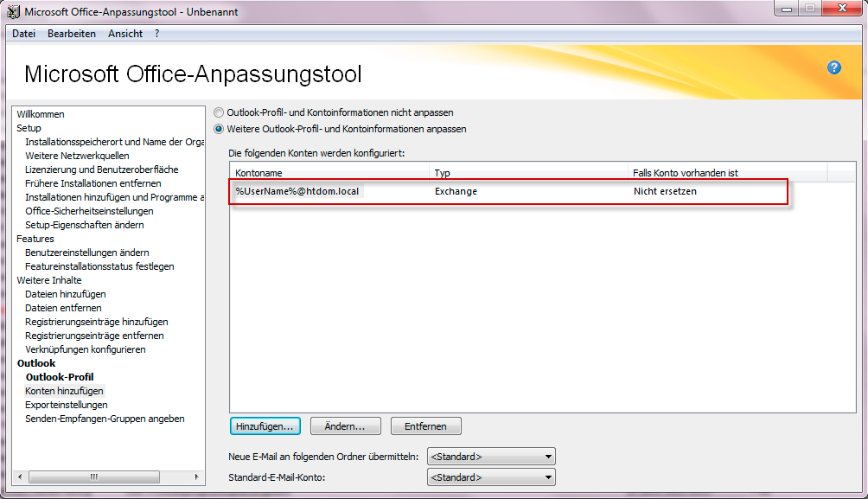Open 'Frühere Installationen entfernen' page
868x499 pixels.
[93, 183]
